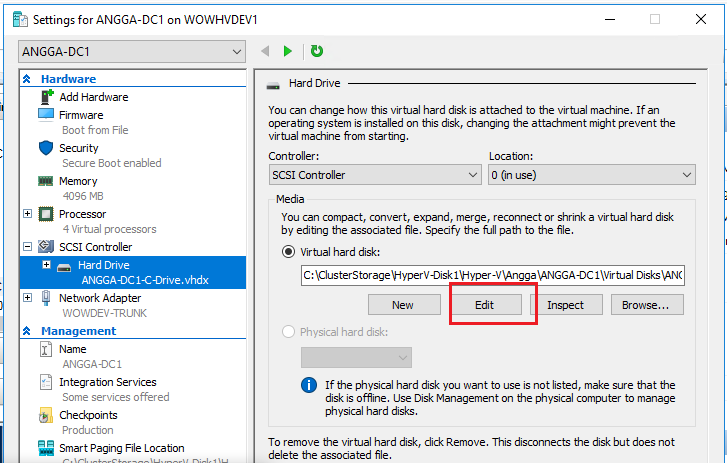Click the blue information icon
Viewport: 727px width, 463px height.
pyautogui.click(x=309, y=385)
